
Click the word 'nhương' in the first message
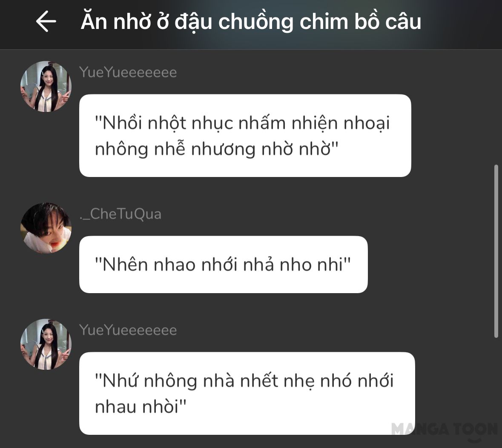pos(223,149)
